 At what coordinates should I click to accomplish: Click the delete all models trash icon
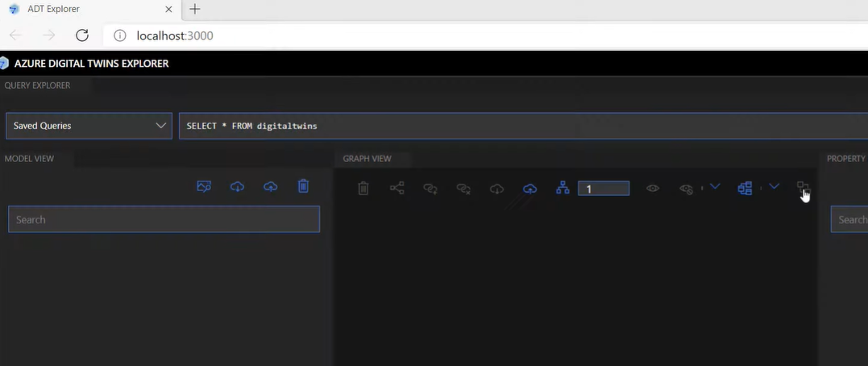point(303,186)
